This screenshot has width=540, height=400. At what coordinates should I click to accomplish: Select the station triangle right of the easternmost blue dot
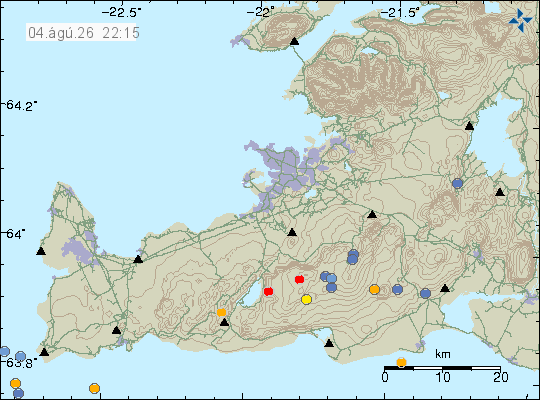point(445,288)
